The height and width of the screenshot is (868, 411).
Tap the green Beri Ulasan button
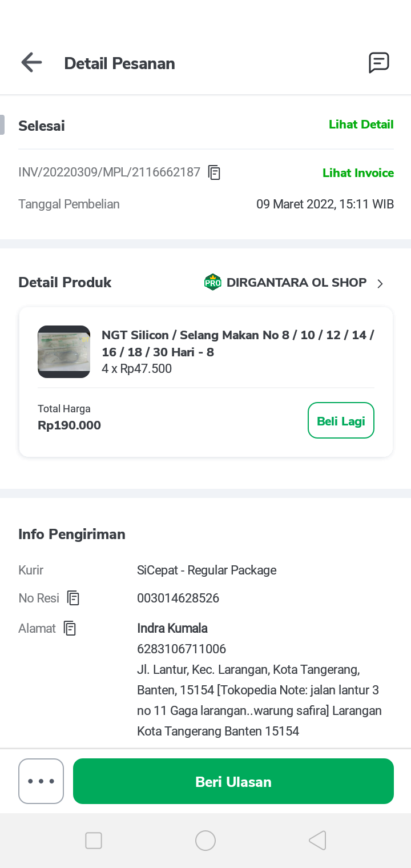233,781
